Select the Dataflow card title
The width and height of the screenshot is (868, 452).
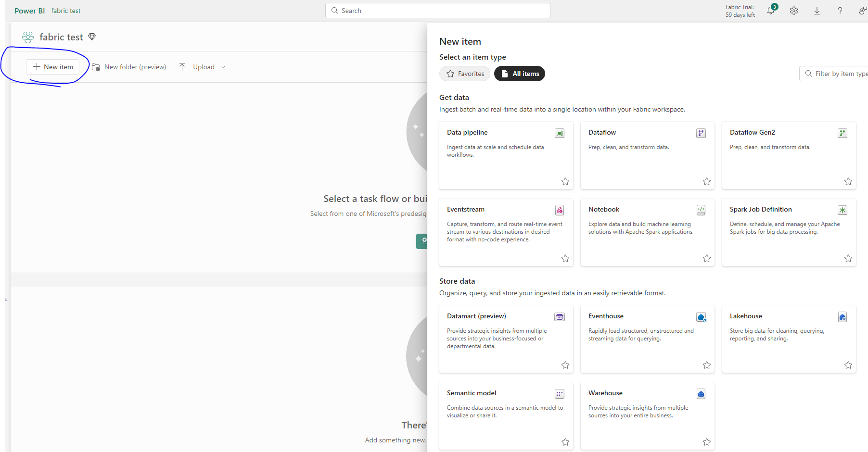[602, 132]
